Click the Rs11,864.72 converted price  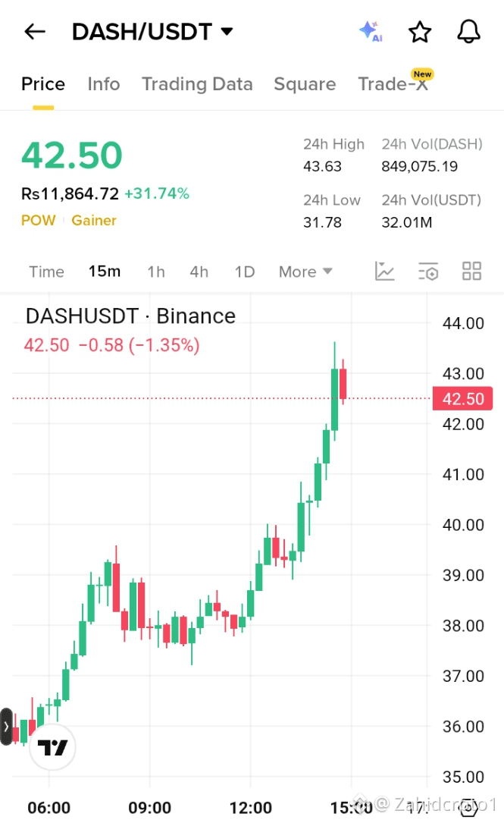point(70,193)
